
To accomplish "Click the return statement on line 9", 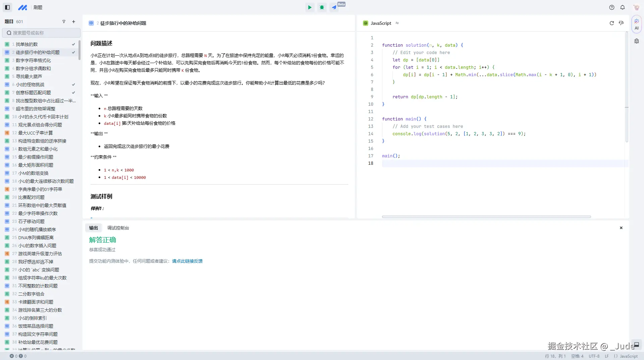I will tap(425, 97).
